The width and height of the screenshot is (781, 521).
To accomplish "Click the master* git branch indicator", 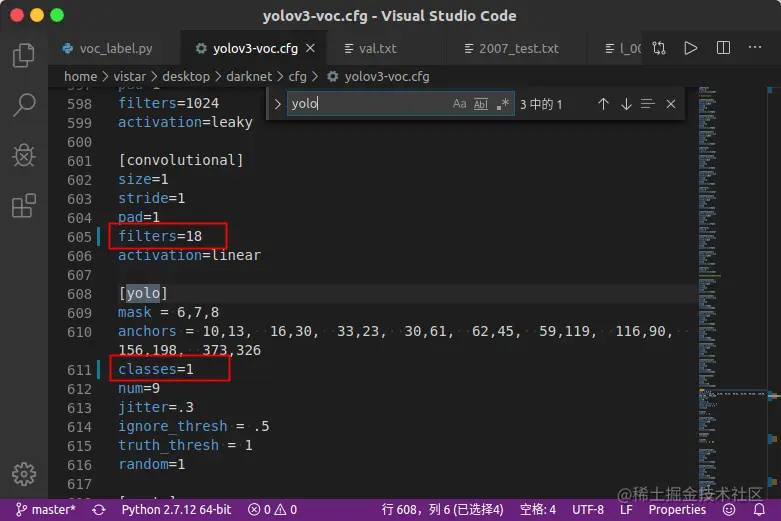I will [46, 510].
